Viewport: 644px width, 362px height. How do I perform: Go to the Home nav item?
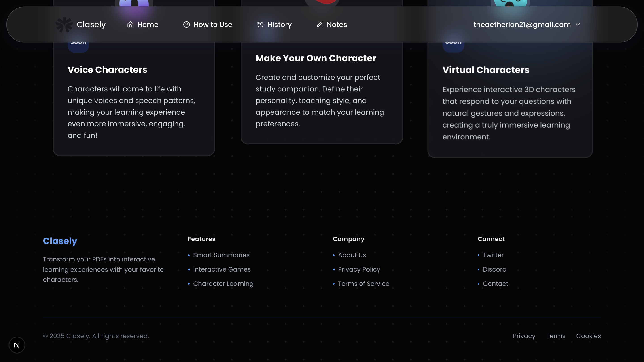pos(143,25)
